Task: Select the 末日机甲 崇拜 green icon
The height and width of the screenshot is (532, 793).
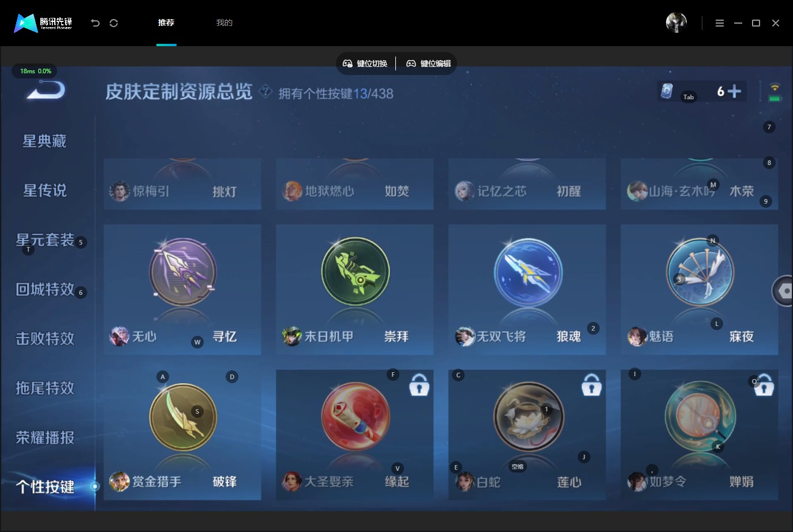Action: [x=355, y=271]
